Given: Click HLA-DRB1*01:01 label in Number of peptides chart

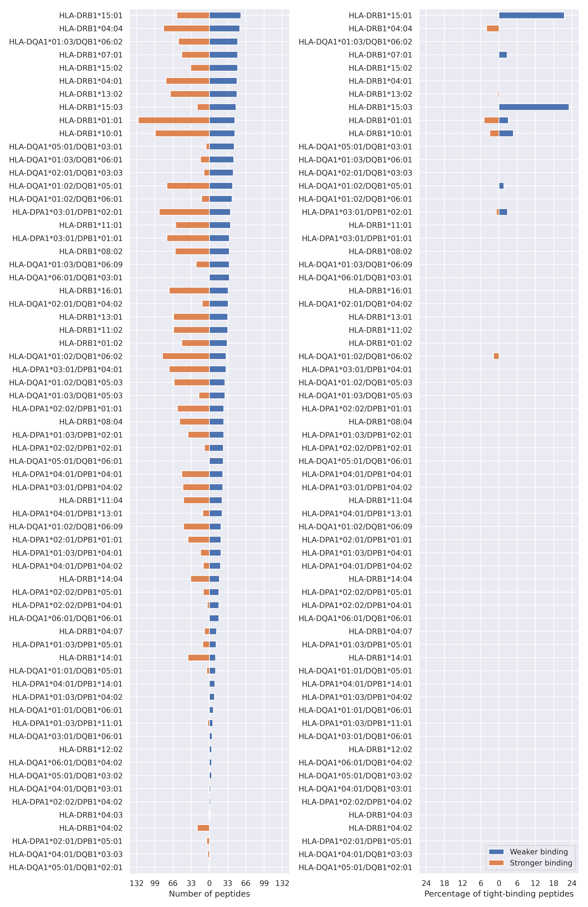Looking at the screenshot, I should tap(91, 120).
